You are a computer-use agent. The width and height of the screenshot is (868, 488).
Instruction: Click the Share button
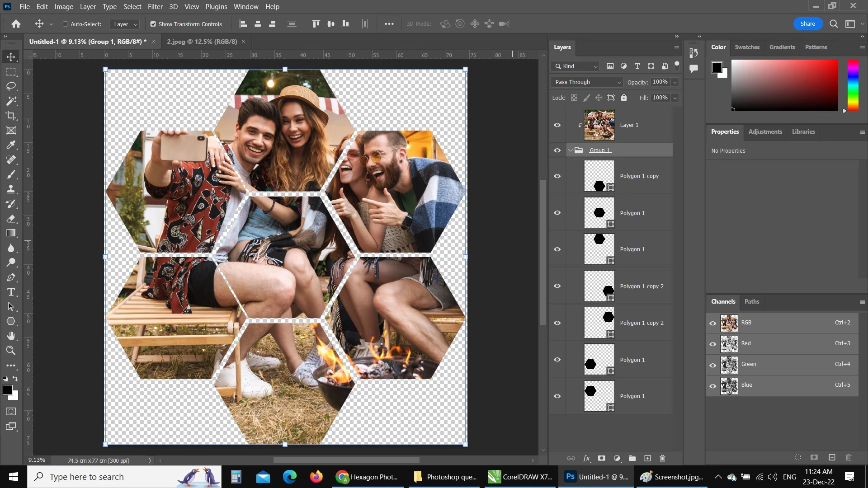pyautogui.click(x=807, y=24)
